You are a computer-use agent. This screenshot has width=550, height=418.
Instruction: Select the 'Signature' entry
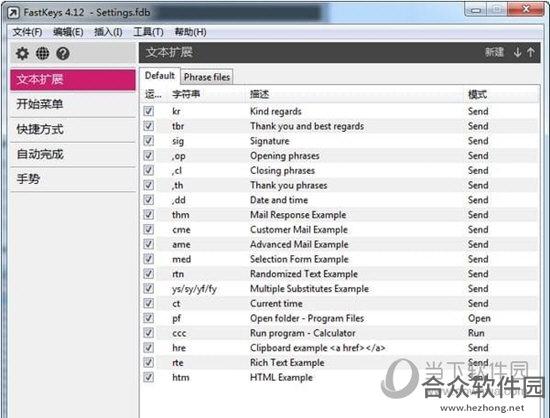pos(270,141)
